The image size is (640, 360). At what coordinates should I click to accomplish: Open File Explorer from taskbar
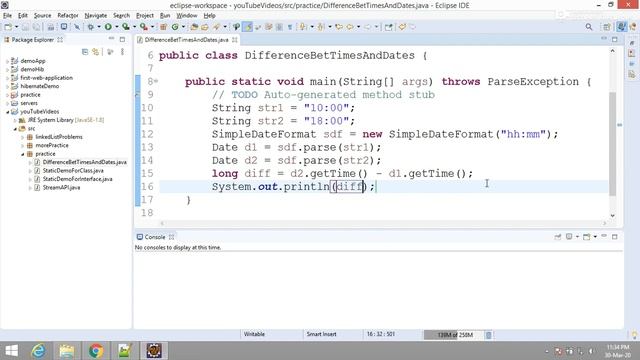coord(67,351)
